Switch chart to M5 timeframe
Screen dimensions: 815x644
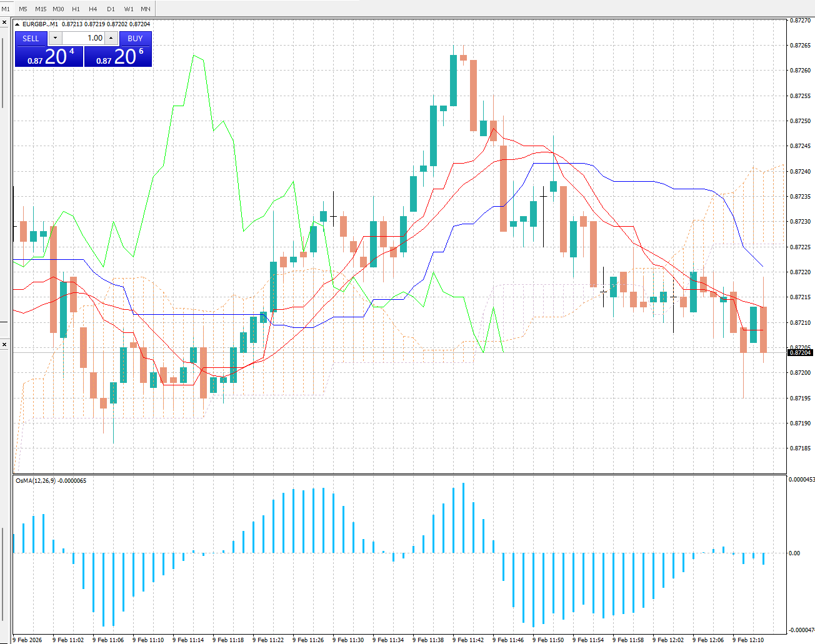(x=23, y=9)
